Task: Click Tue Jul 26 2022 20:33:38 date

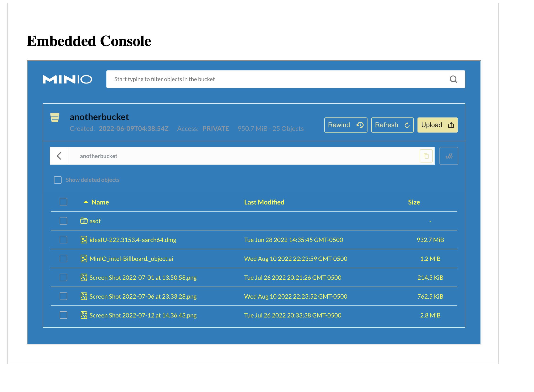Action: pyautogui.click(x=292, y=315)
